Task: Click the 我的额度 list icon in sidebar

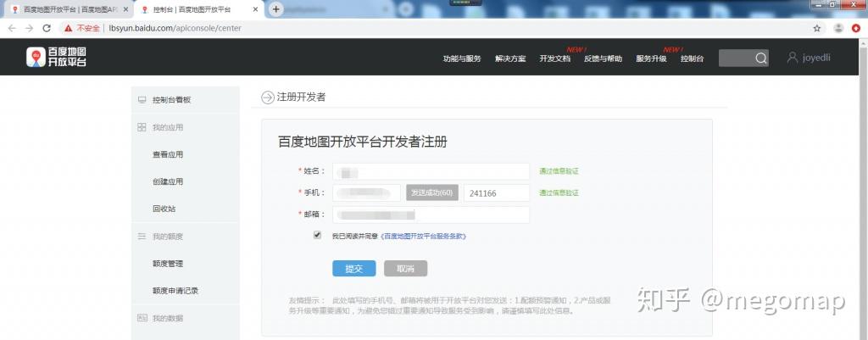Action: [x=142, y=237]
